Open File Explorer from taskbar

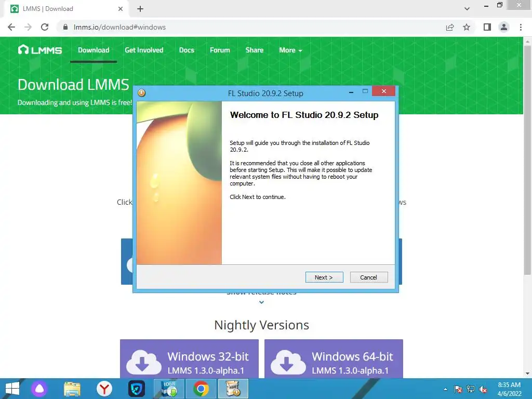(x=72, y=389)
